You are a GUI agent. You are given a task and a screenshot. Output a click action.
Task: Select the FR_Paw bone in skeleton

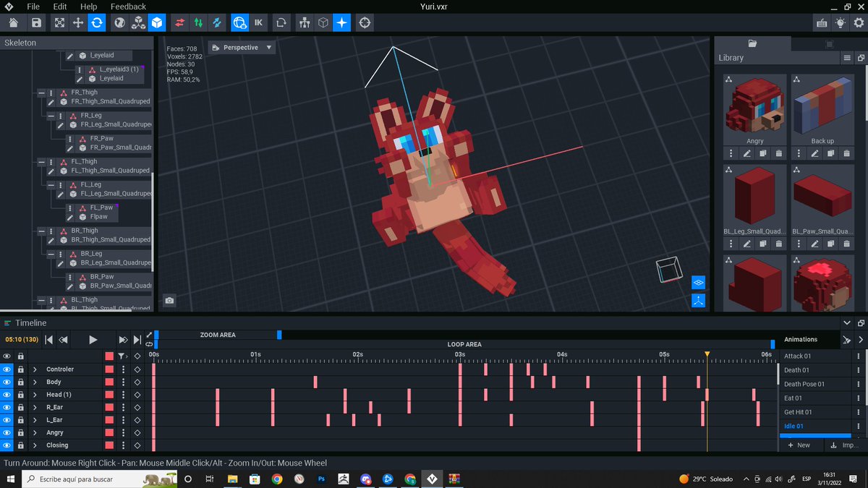click(x=101, y=138)
